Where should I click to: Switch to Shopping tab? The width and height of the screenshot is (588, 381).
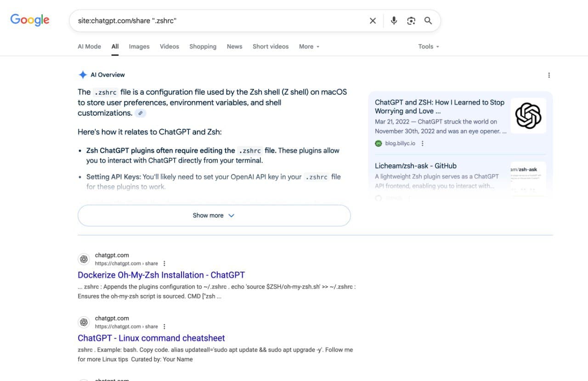pos(203,46)
